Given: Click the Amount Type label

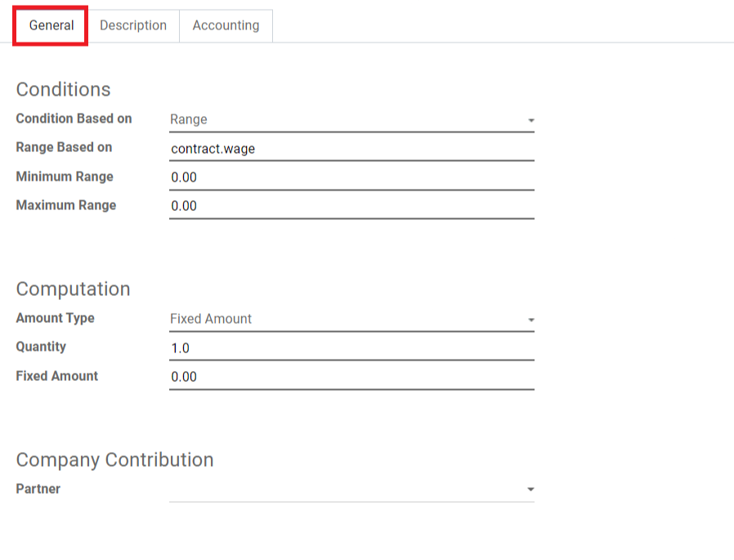Looking at the screenshot, I should (x=56, y=318).
